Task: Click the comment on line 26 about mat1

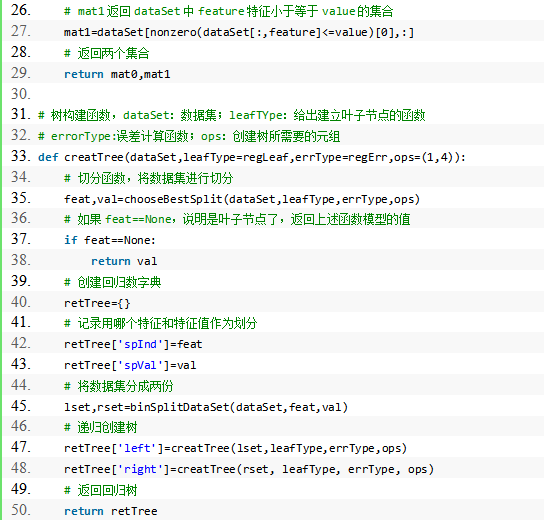Action: (x=228, y=11)
